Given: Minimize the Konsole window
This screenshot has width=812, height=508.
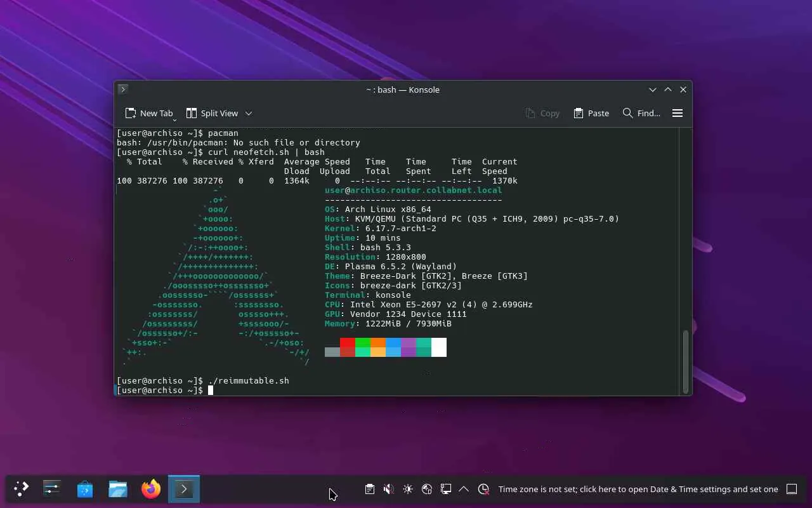Looking at the screenshot, I should coord(653,90).
